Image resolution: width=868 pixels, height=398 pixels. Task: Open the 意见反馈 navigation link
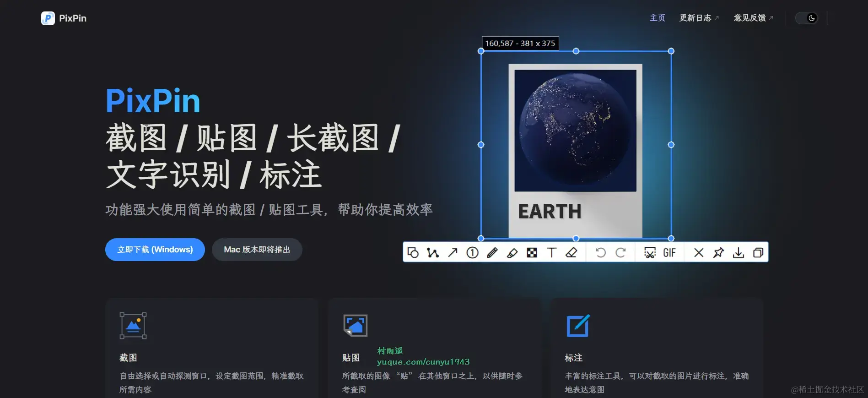[753, 18]
